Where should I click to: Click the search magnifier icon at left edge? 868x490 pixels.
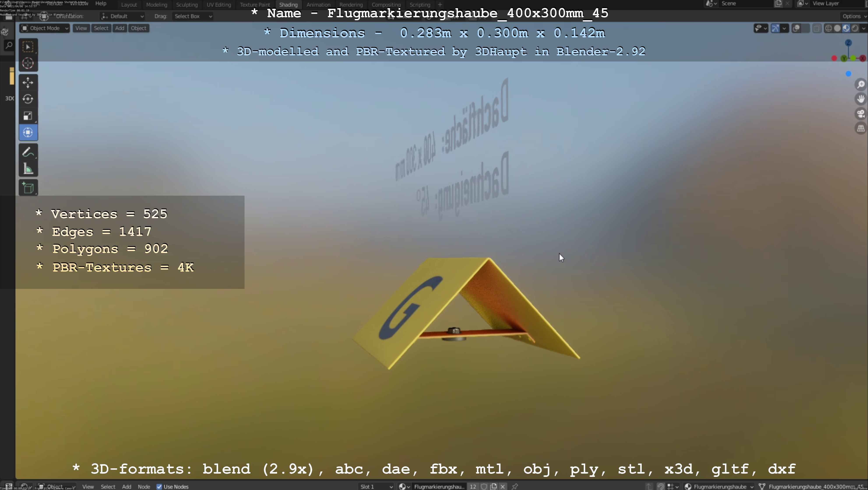point(9,45)
